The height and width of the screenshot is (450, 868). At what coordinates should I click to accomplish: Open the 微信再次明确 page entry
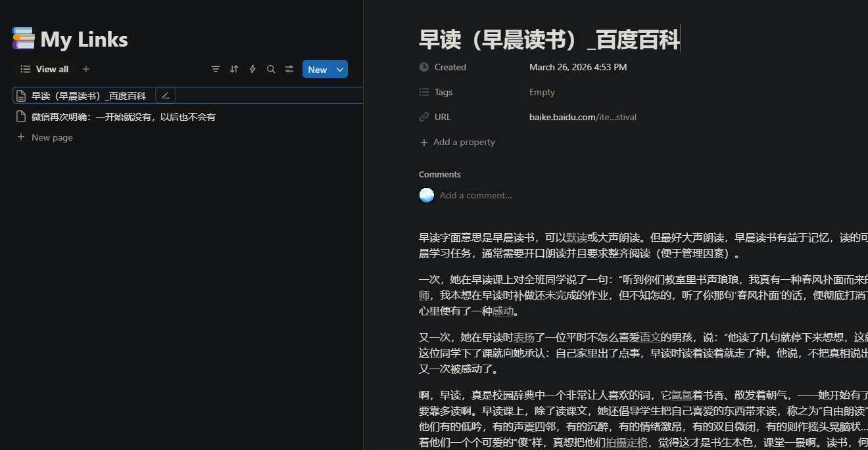pos(124,117)
